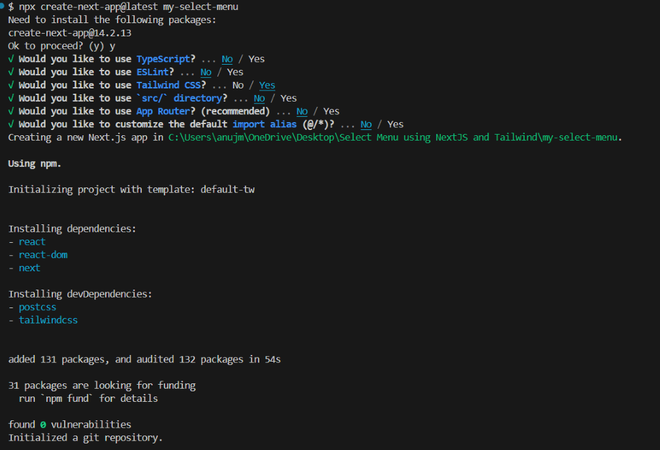
Task: Click the checkmark beside App Router question
Action: [10, 111]
